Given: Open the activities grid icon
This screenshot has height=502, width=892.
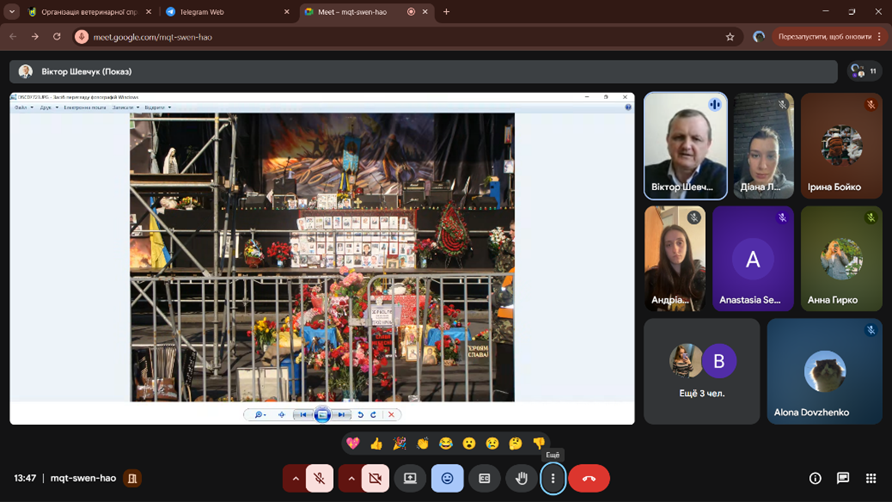Looking at the screenshot, I should pos(871,479).
